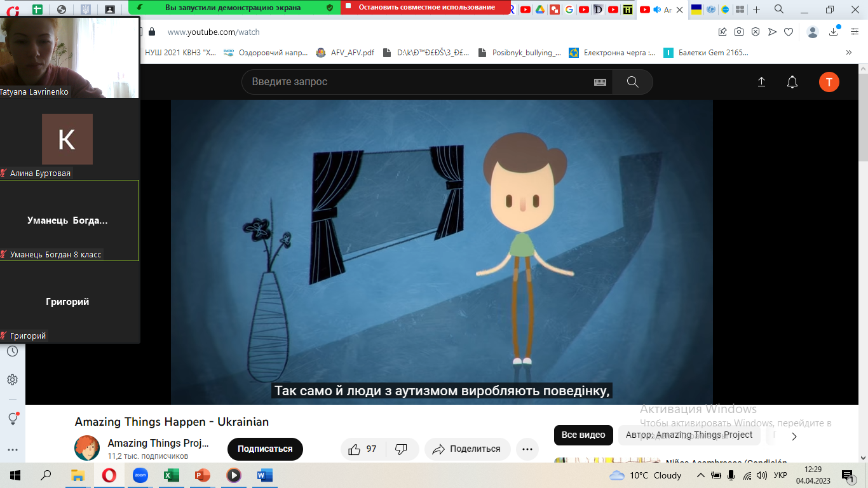Switch to the Ukrainian flag tab
868x488 pixels.
696,10
